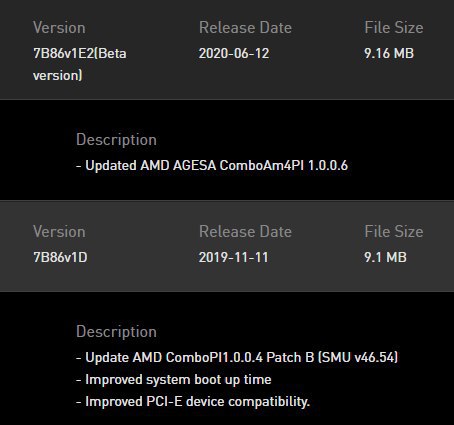This screenshot has width=454, height=425.
Task: Click the 2019-11-11 release date
Action: point(233,257)
